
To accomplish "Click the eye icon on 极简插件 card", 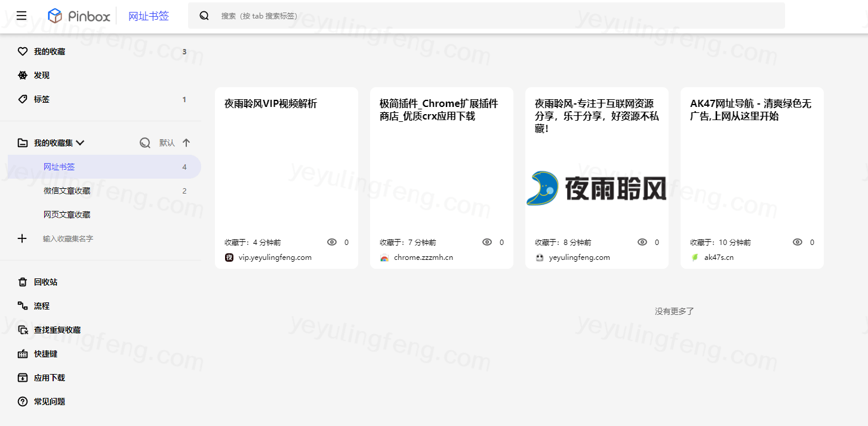I will [487, 242].
